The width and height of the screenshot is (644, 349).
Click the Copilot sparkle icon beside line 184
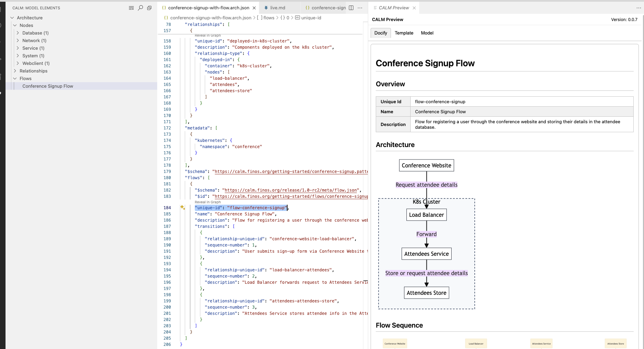[x=182, y=207]
